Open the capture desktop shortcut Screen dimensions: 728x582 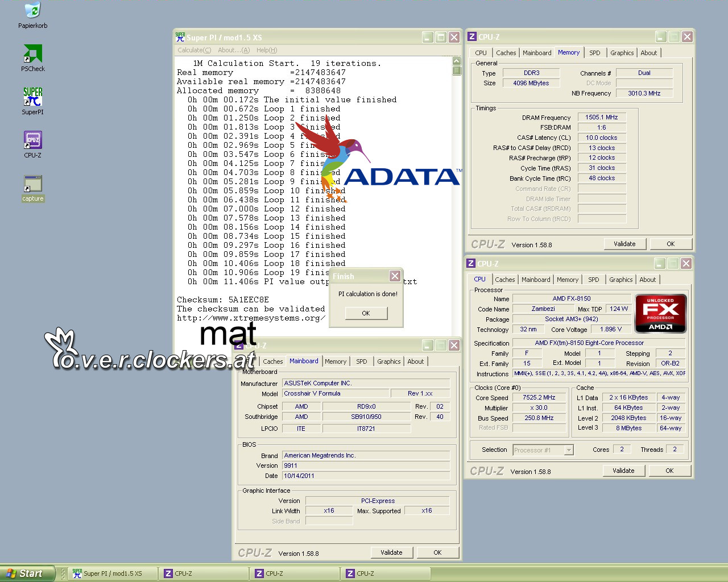tap(32, 189)
